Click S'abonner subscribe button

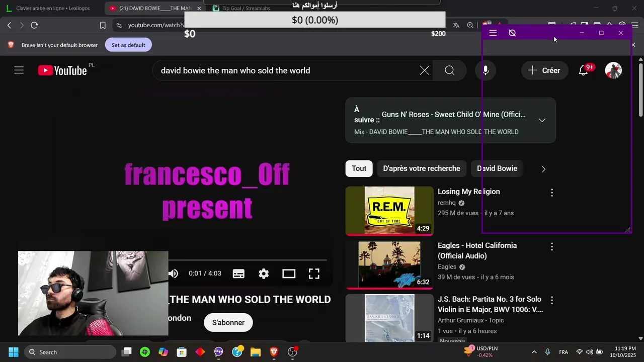click(228, 323)
